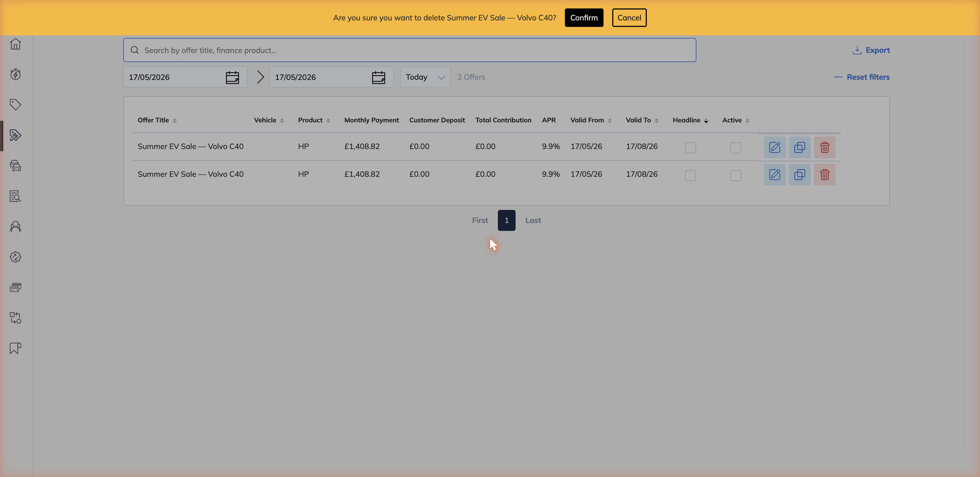Click the badge refresh sidebar icon
Screen dimensions: 980x477
pyautogui.click(x=15, y=257)
